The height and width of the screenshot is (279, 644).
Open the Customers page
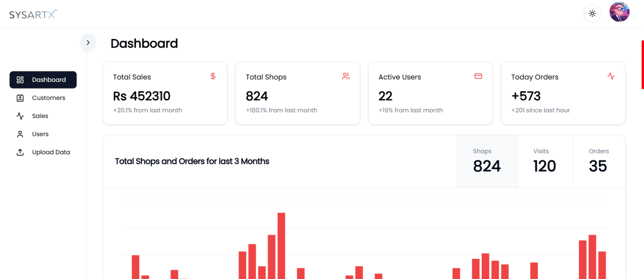pos(48,98)
